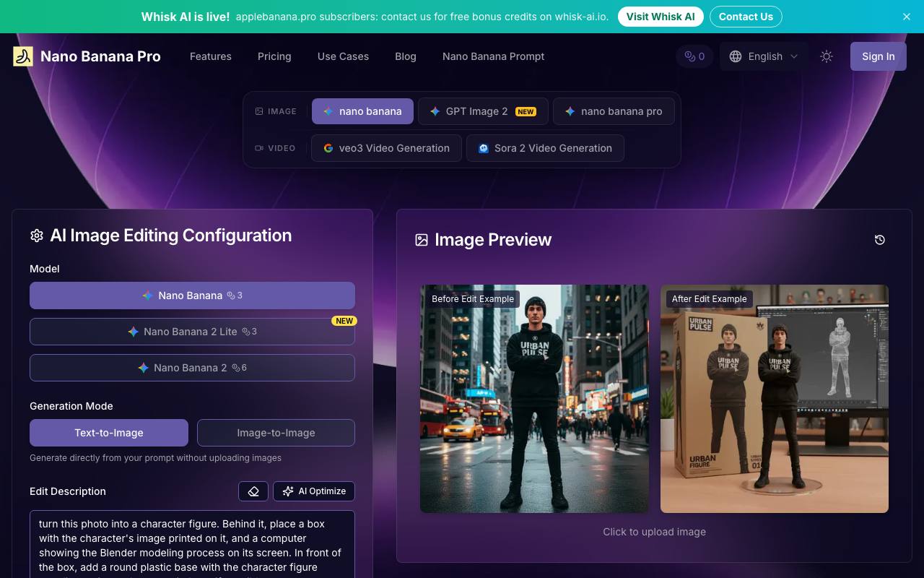Open the Pricing page link
The height and width of the screenshot is (578, 924).
tap(274, 56)
